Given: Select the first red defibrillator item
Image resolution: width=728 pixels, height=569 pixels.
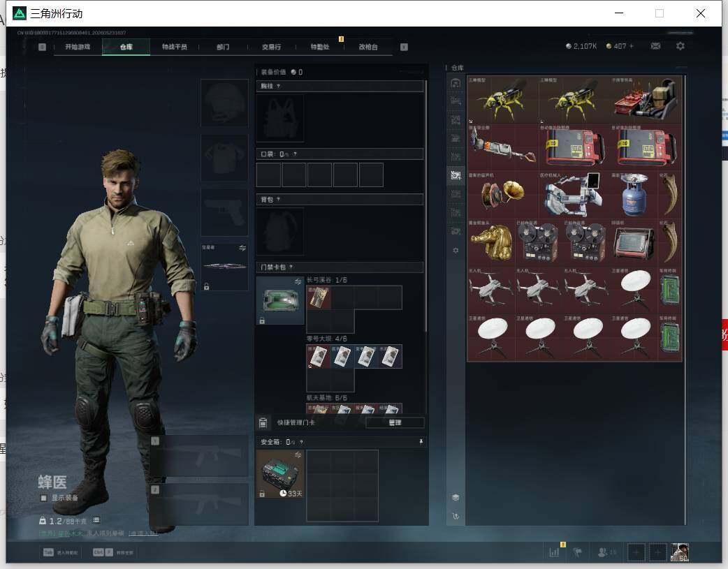Looking at the screenshot, I should (x=574, y=147).
